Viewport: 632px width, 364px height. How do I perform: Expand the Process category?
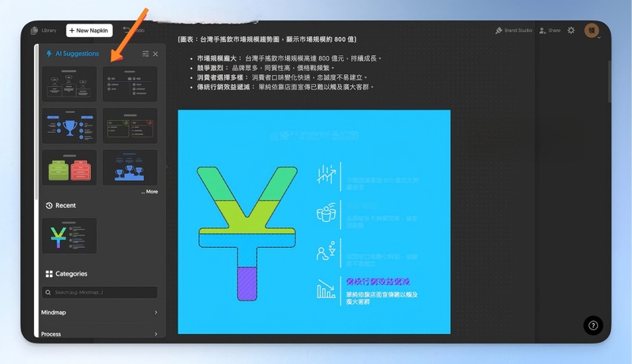pos(100,334)
